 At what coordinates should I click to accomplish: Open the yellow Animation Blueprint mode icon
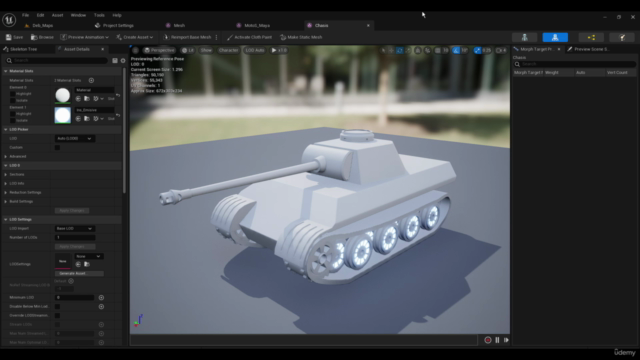point(591,38)
